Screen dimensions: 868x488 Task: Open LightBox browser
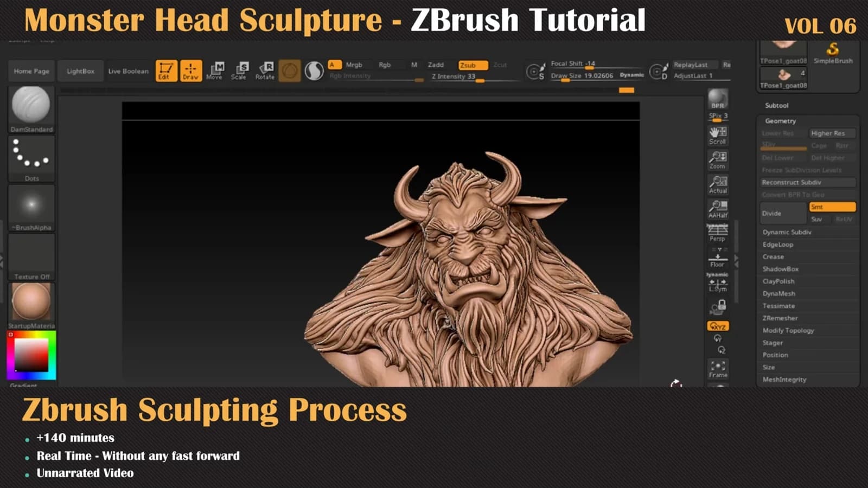(80, 71)
